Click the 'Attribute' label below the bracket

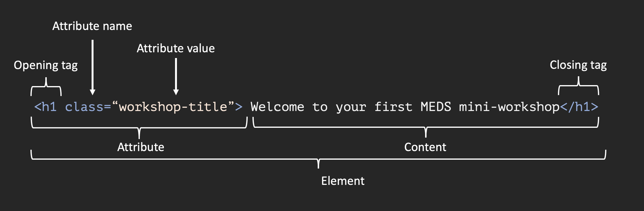tap(141, 147)
